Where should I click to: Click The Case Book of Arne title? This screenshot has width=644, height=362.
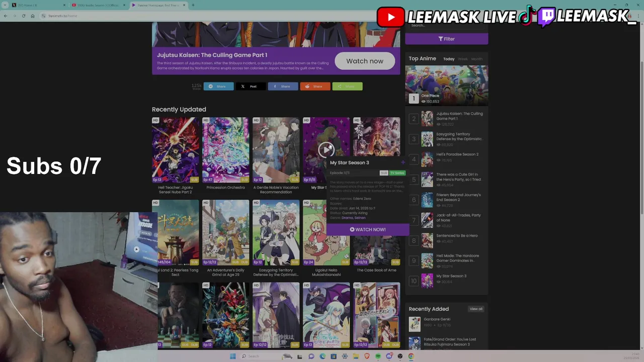click(376, 270)
